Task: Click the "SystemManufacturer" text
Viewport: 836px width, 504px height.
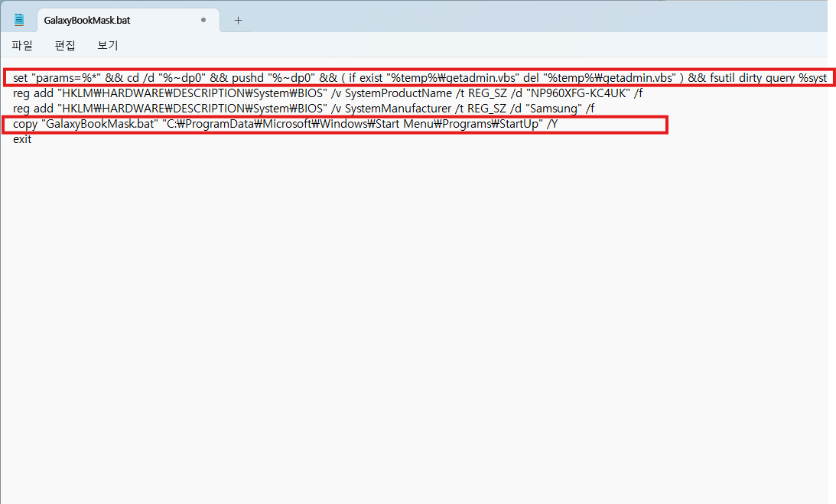Action: 398,109
